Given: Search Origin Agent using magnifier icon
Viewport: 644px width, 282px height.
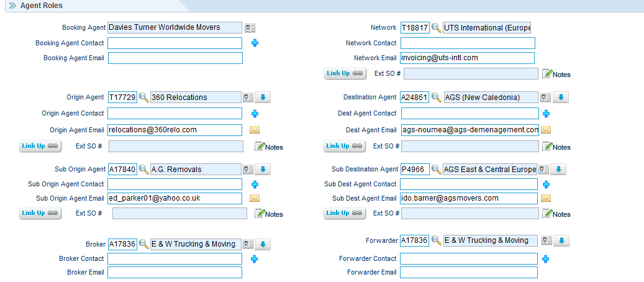Looking at the screenshot, I should [143, 98].
